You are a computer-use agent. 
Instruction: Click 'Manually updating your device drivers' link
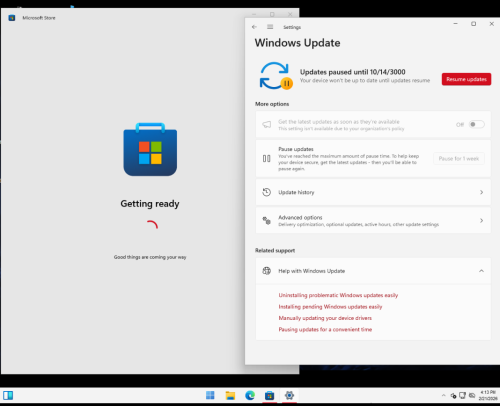tap(325, 318)
